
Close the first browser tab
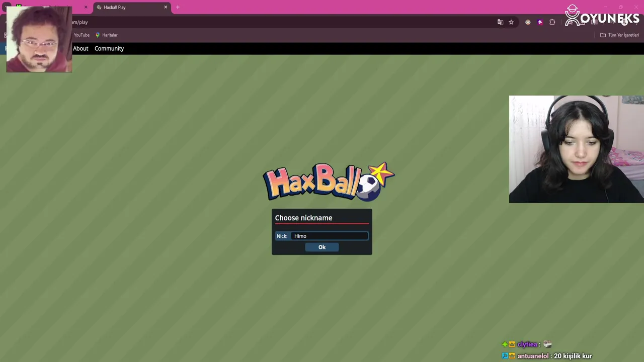click(86, 7)
